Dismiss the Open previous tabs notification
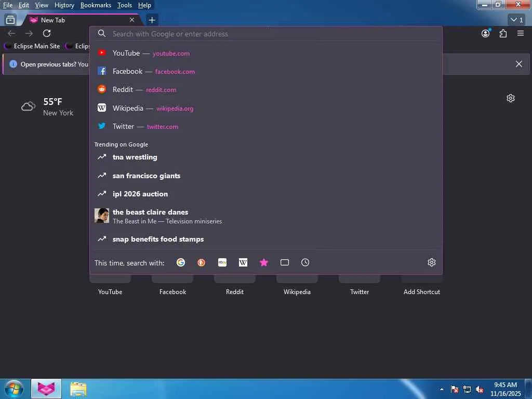This screenshot has height=399, width=532. 519,64
